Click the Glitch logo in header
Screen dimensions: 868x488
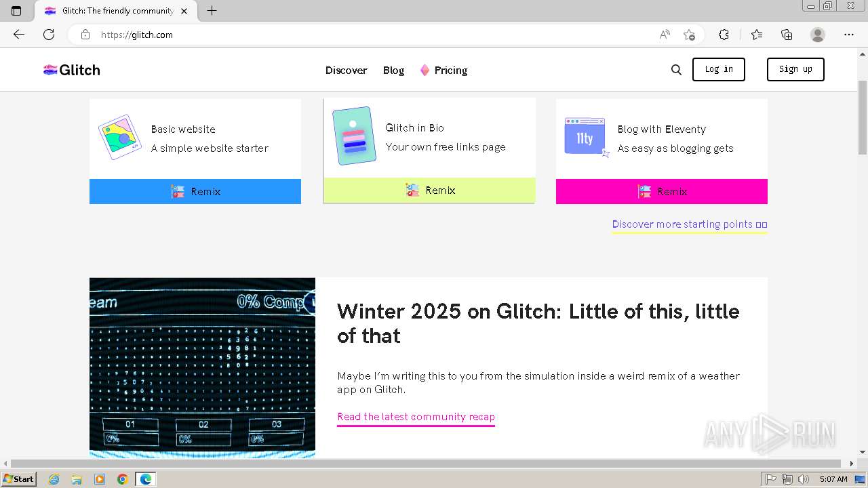click(72, 70)
